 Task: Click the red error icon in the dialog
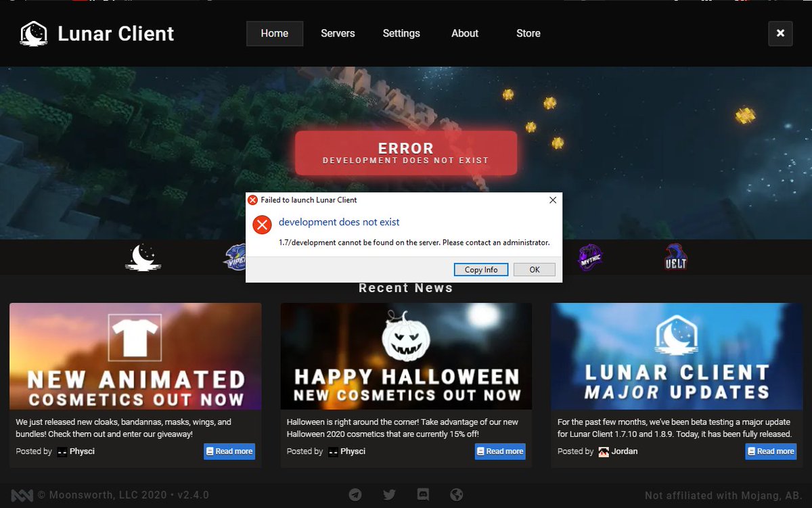(x=262, y=225)
